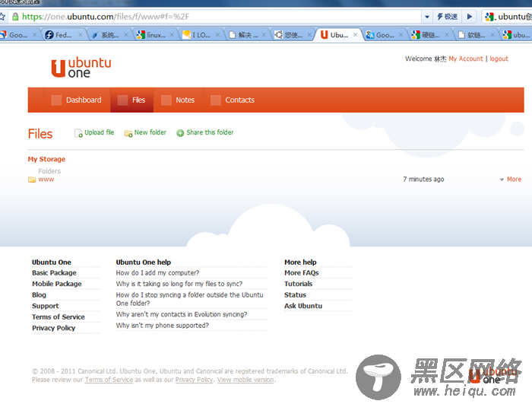Expand the More menu for www folder
This screenshot has height=404, width=532.
(x=511, y=180)
